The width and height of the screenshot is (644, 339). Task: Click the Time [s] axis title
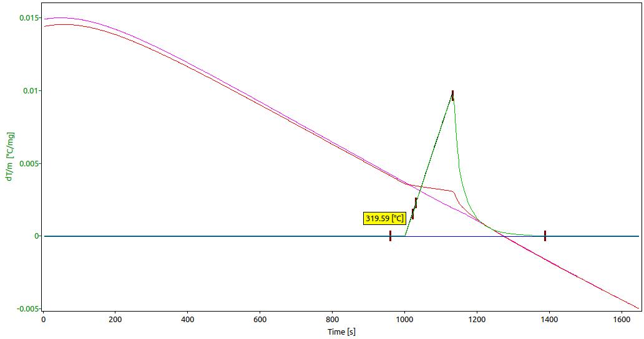(341, 332)
